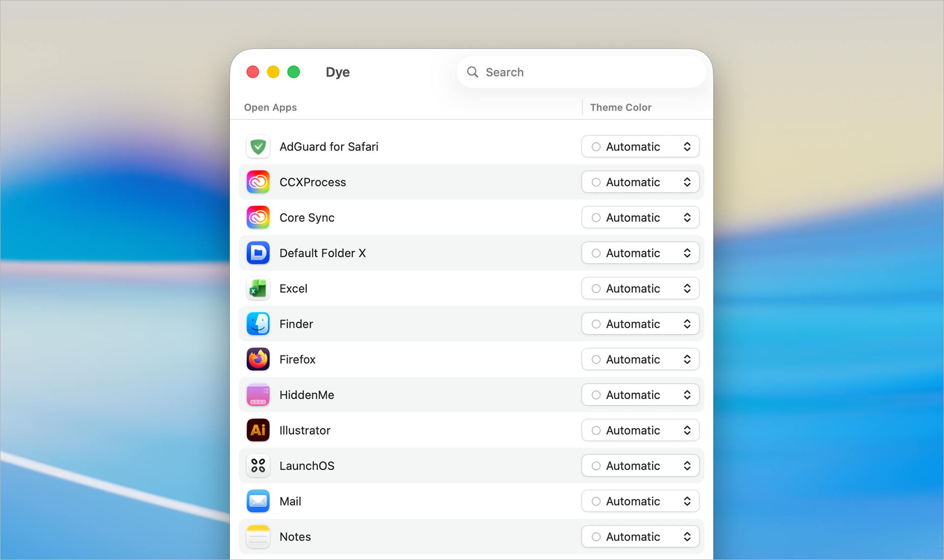The width and height of the screenshot is (944, 560).
Task: Click the Open Apps column header
Action: click(270, 107)
